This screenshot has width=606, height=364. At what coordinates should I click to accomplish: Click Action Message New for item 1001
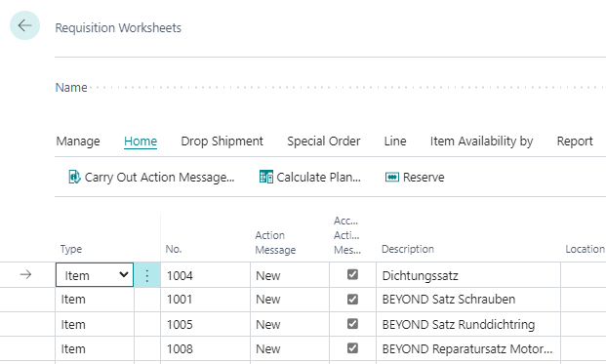[x=290, y=300]
